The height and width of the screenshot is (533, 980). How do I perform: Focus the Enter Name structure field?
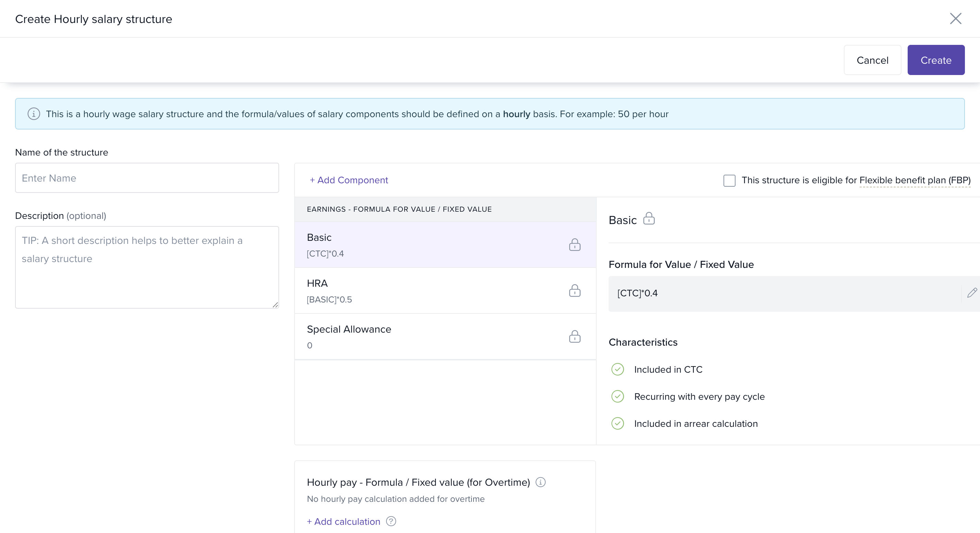(147, 178)
